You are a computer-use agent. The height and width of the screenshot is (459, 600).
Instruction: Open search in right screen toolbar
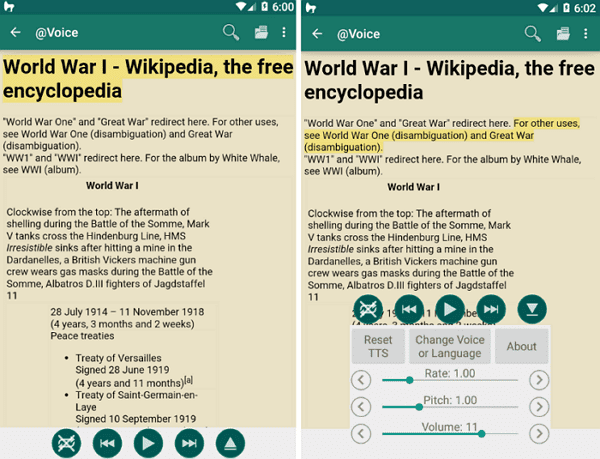point(532,34)
